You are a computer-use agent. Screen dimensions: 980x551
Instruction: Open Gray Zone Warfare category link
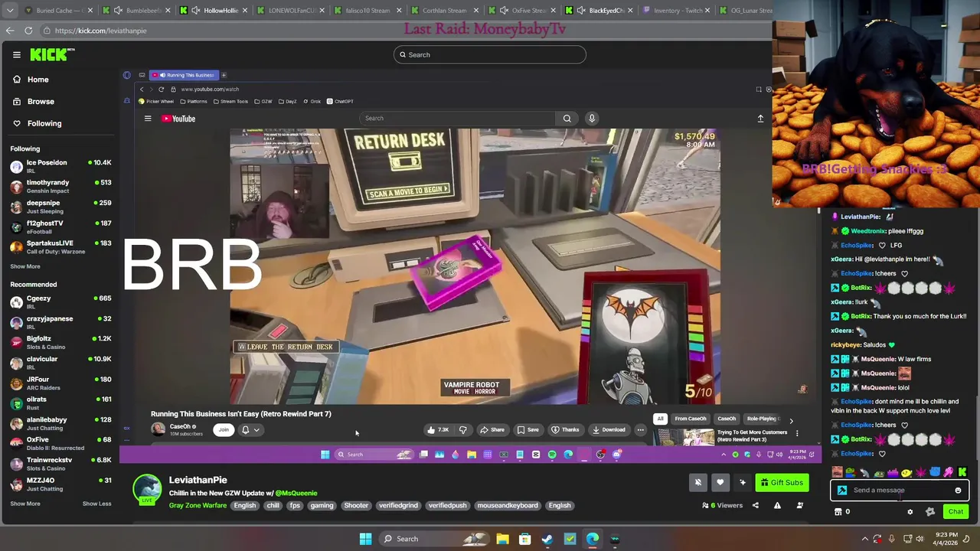[x=198, y=505]
